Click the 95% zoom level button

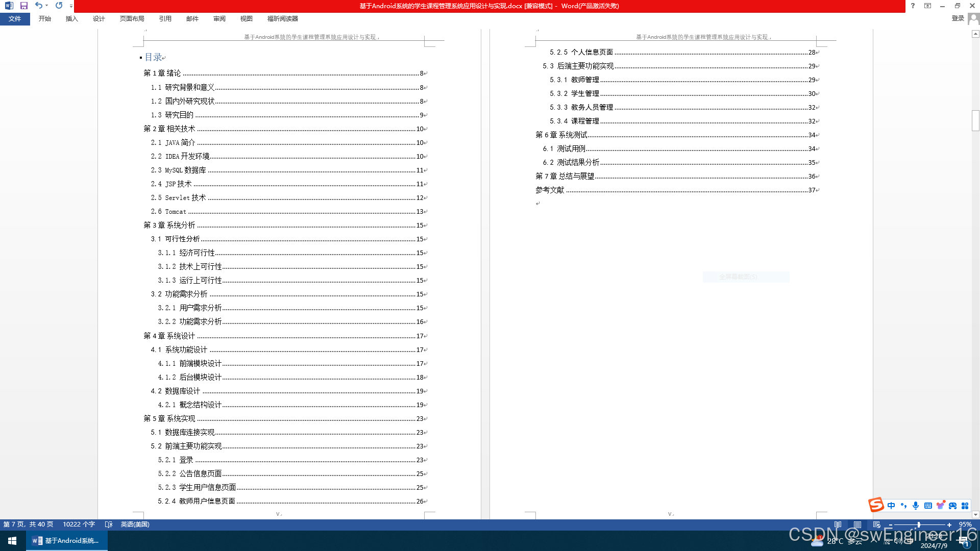tap(965, 524)
